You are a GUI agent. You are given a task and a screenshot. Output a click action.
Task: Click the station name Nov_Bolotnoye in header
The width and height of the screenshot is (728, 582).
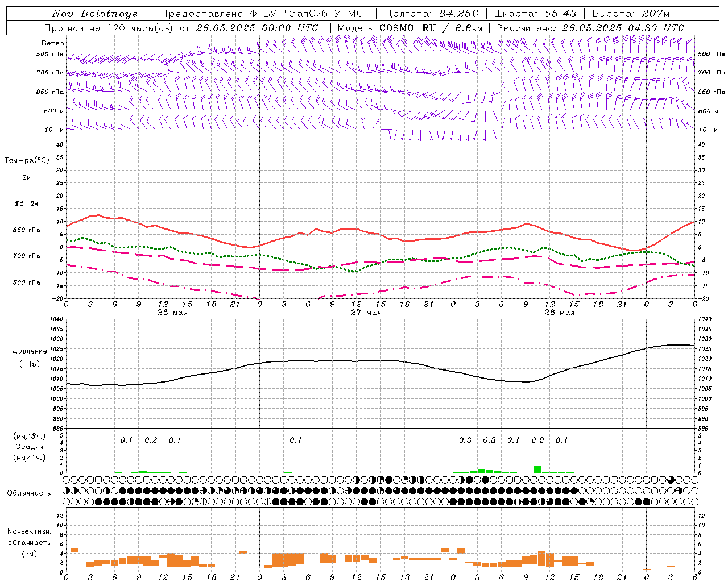click(95, 14)
